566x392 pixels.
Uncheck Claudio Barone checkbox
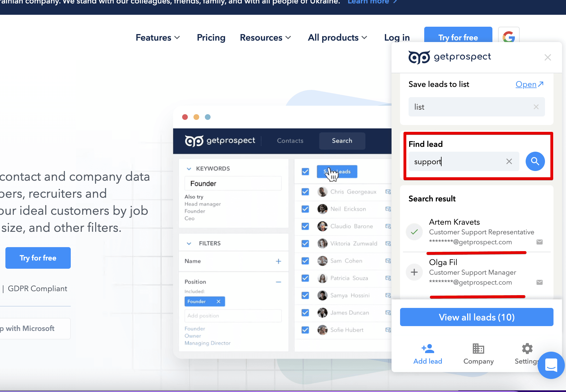(305, 226)
